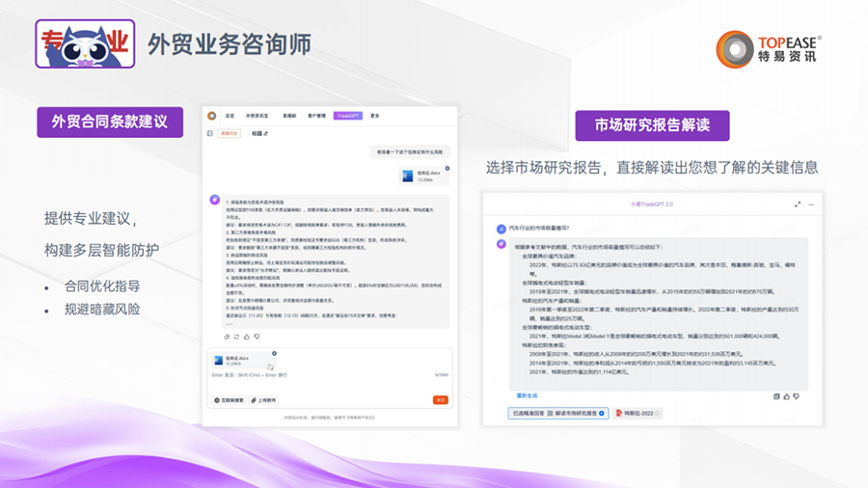Minimize the TradeGPT 2.0 chat panel

coord(812,204)
